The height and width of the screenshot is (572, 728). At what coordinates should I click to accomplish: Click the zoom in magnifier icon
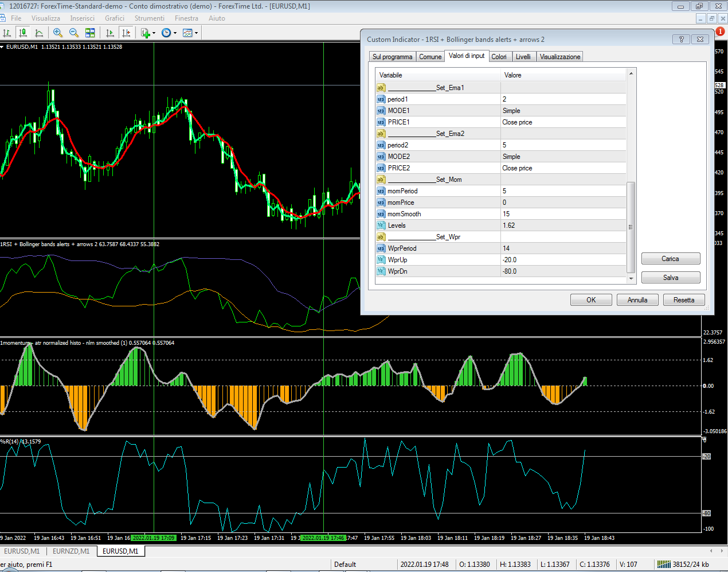58,33
